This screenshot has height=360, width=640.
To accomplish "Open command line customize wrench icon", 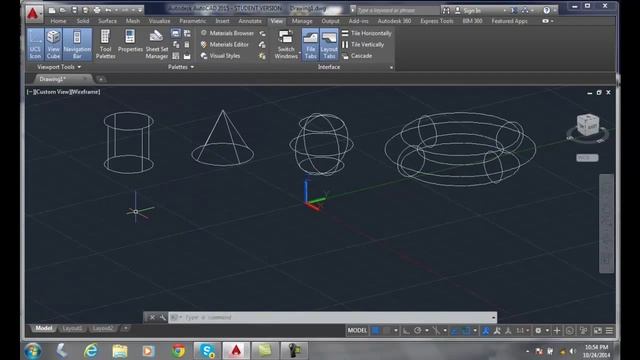I will pyautogui.click(x=162, y=317).
